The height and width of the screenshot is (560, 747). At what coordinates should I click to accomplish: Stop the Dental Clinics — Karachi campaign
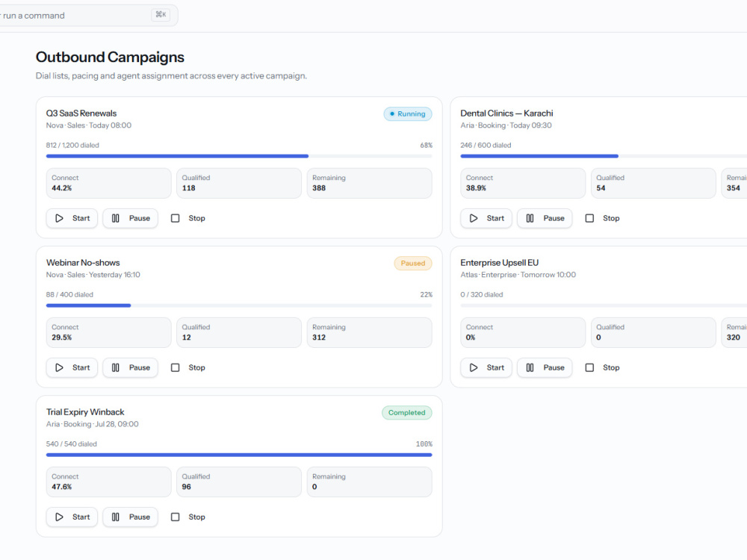click(x=603, y=218)
